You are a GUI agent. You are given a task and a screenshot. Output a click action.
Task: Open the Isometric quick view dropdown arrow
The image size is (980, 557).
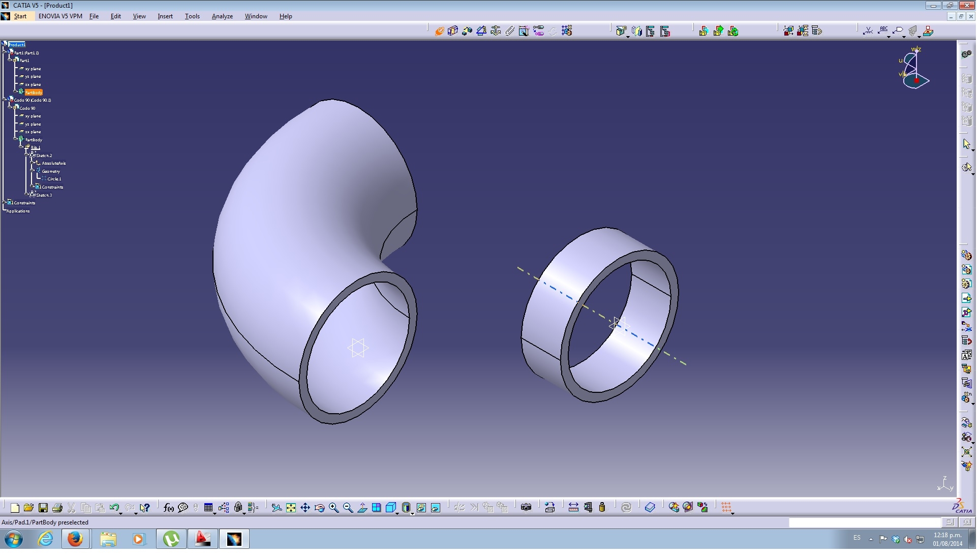(x=397, y=515)
